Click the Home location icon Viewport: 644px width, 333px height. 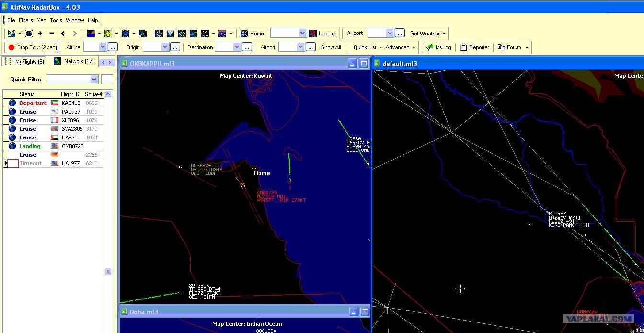(244, 34)
